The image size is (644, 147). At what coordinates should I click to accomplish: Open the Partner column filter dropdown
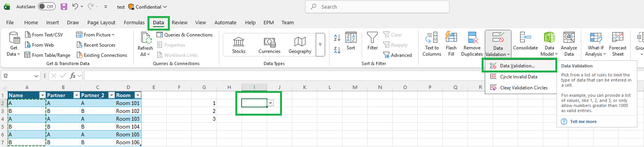(x=77, y=95)
